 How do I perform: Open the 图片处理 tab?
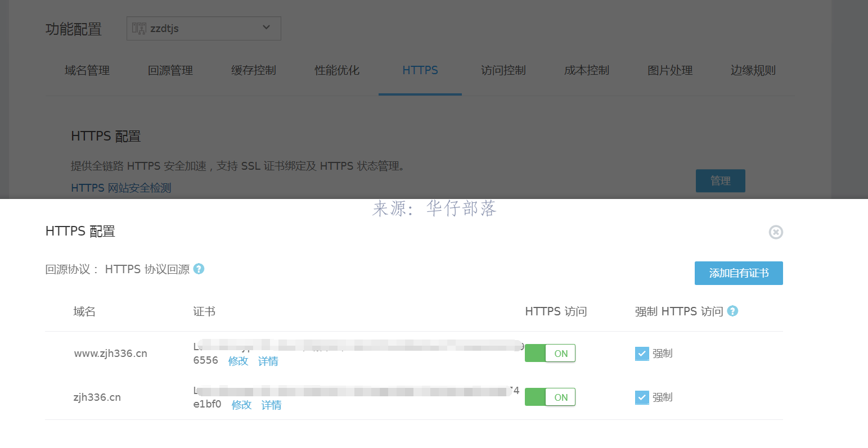[670, 70]
